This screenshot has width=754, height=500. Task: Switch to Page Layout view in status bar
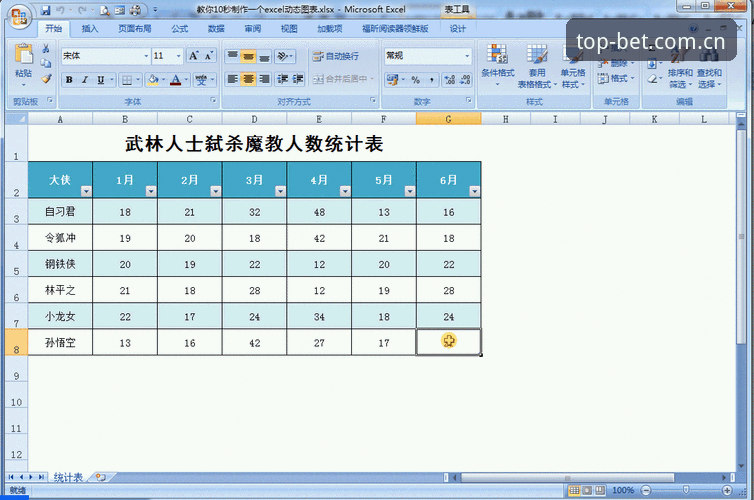click(587, 490)
